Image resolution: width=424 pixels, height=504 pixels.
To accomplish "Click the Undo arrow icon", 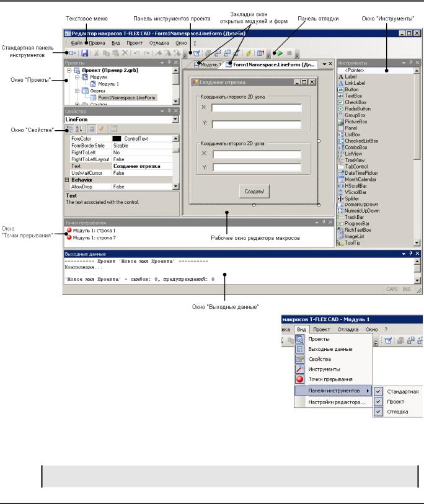I will 137,53.
